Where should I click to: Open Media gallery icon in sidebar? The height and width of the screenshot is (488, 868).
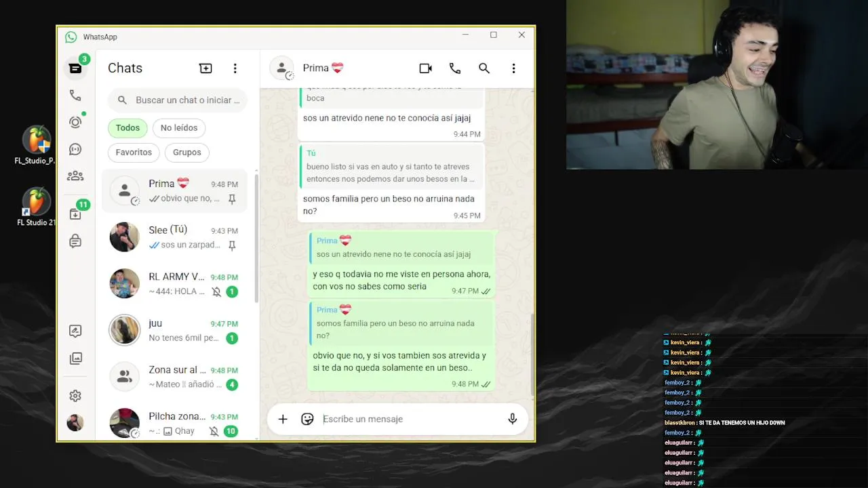pyautogui.click(x=75, y=359)
